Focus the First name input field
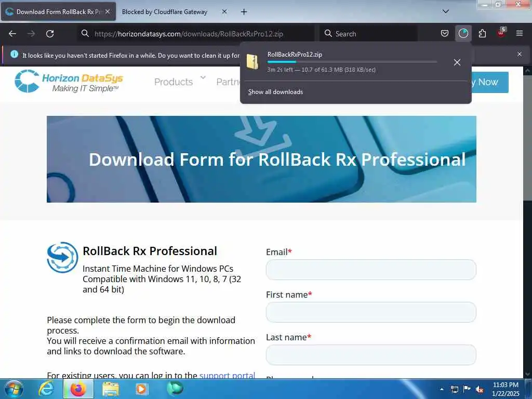 point(371,312)
